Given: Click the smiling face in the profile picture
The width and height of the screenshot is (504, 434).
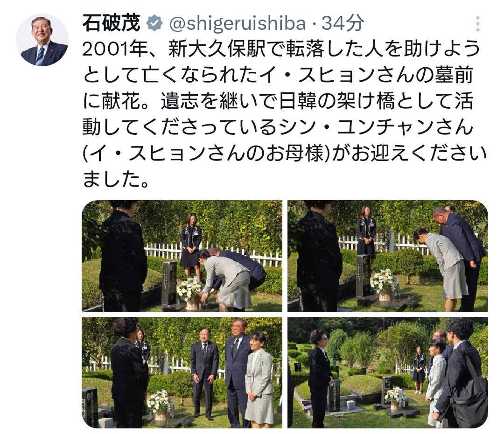Looking at the screenshot, I should coord(42,32).
